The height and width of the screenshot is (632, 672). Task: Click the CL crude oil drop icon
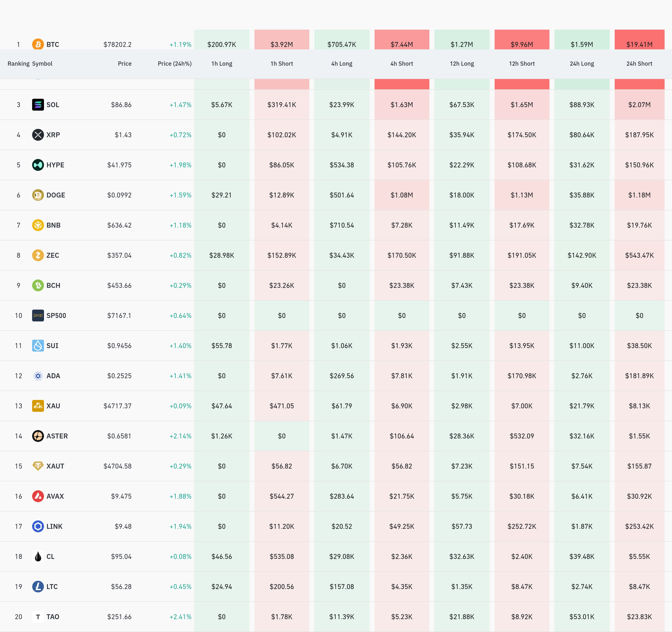[38, 556]
